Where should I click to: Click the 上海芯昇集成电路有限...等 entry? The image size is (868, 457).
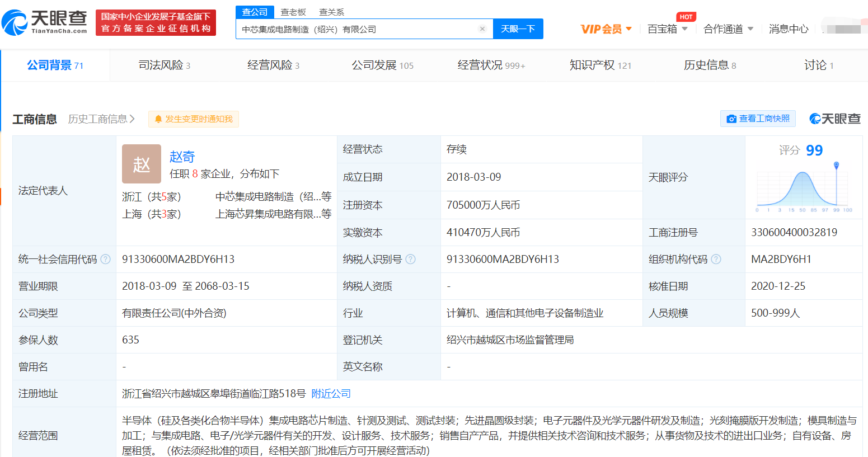pyautogui.click(x=274, y=214)
